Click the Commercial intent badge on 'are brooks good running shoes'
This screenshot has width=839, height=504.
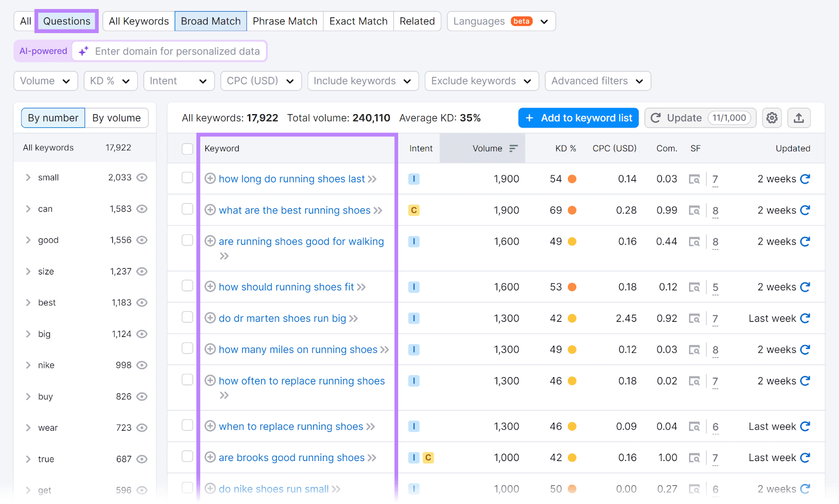(x=428, y=457)
